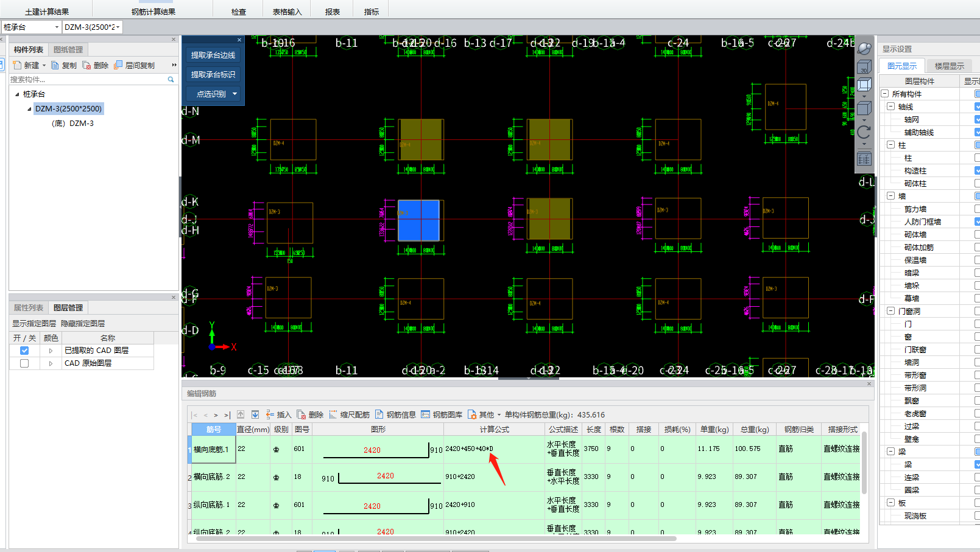Go to first rebar record
This screenshot has height=552, width=980.
[x=195, y=415]
